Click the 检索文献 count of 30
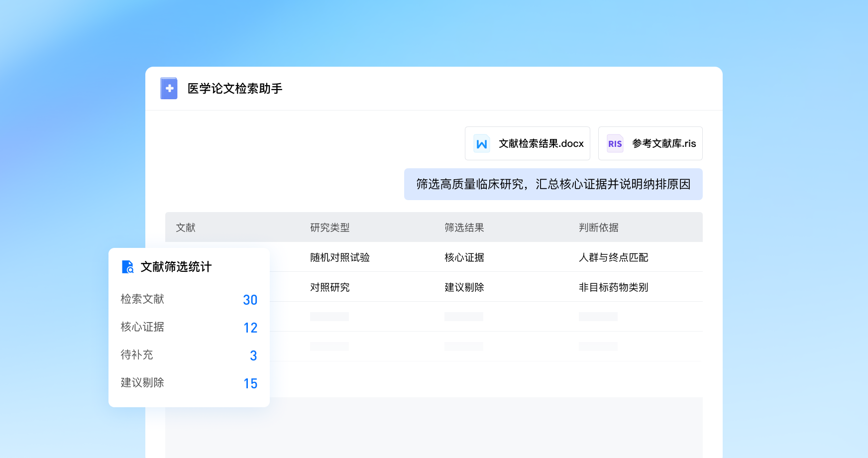868x458 pixels. tap(250, 300)
